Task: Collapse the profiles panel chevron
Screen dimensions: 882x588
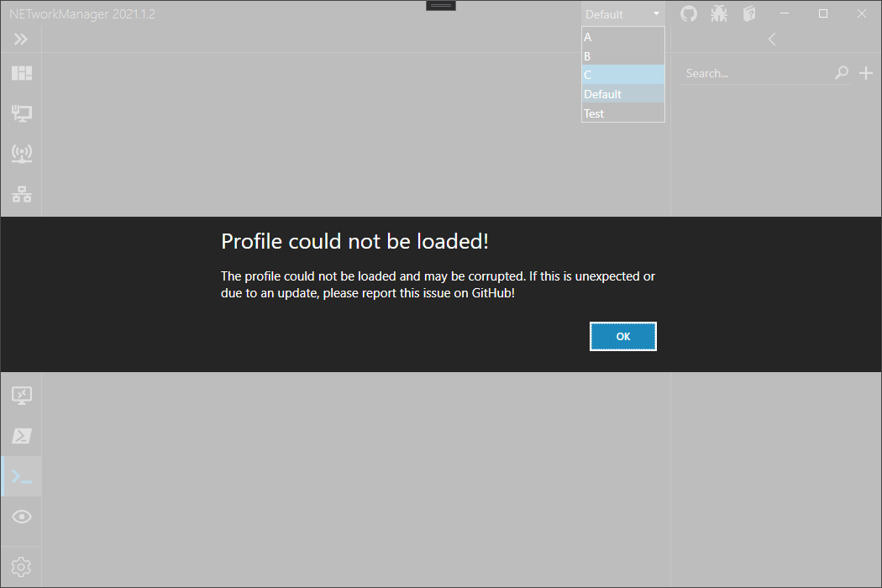Action: pos(771,39)
